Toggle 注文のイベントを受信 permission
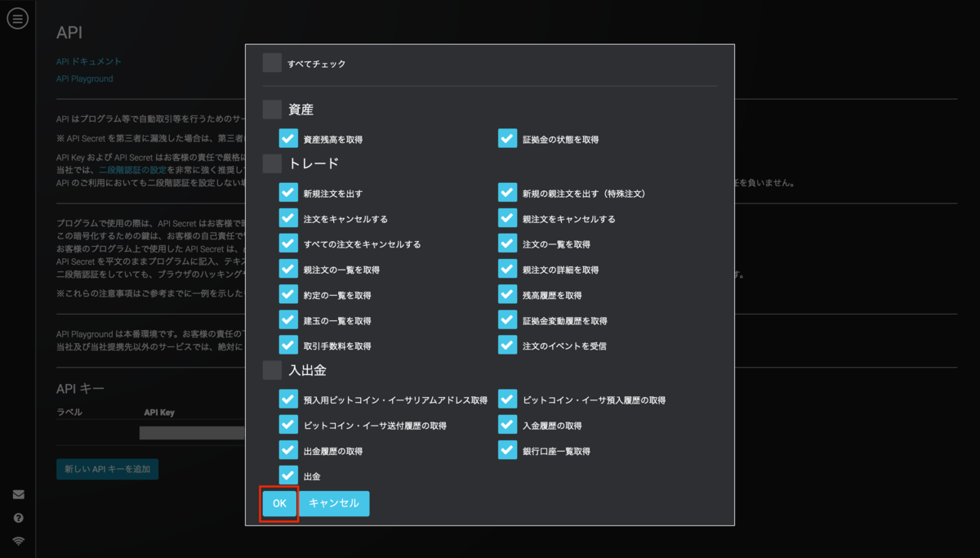This screenshot has height=558, width=980. [x=506, y=345]
